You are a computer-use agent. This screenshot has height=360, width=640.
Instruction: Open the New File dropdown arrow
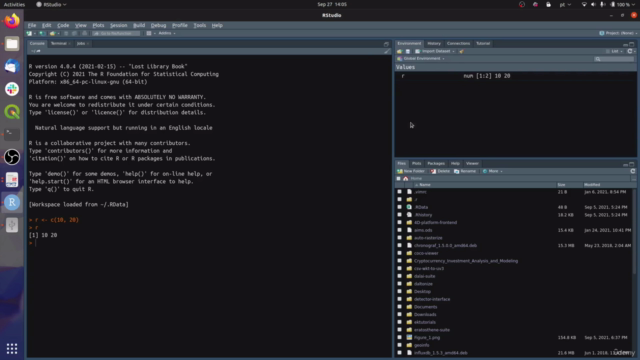tap(35, 33)
